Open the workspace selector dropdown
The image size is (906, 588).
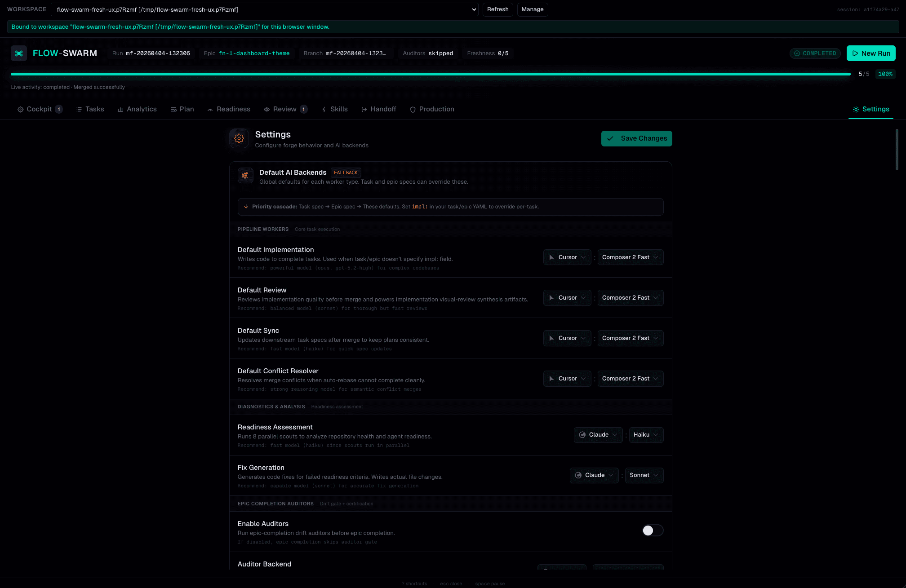[x=265, y=9]
